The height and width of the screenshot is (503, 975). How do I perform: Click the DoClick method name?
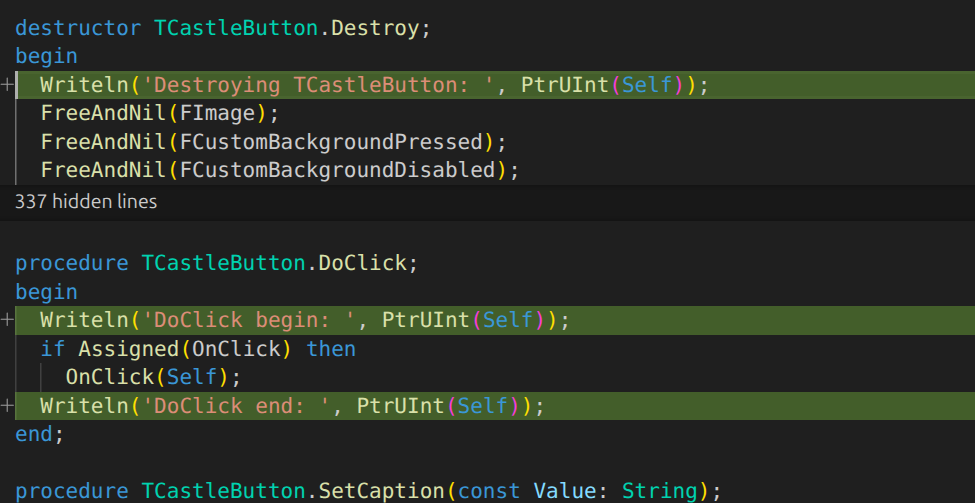(362, 263)
